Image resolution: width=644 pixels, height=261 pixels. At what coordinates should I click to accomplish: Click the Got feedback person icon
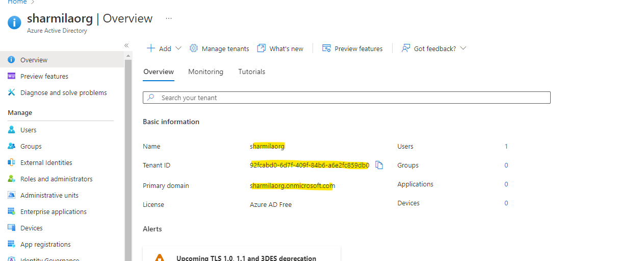coord(406,48)
